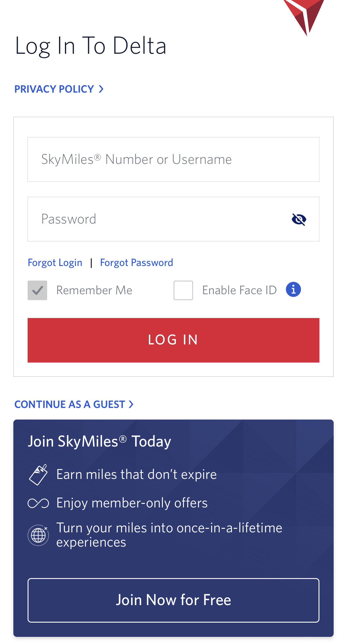Open the Privacy Policy link
This screenshot has width=347, height=644.
click(x=54, y=89)
